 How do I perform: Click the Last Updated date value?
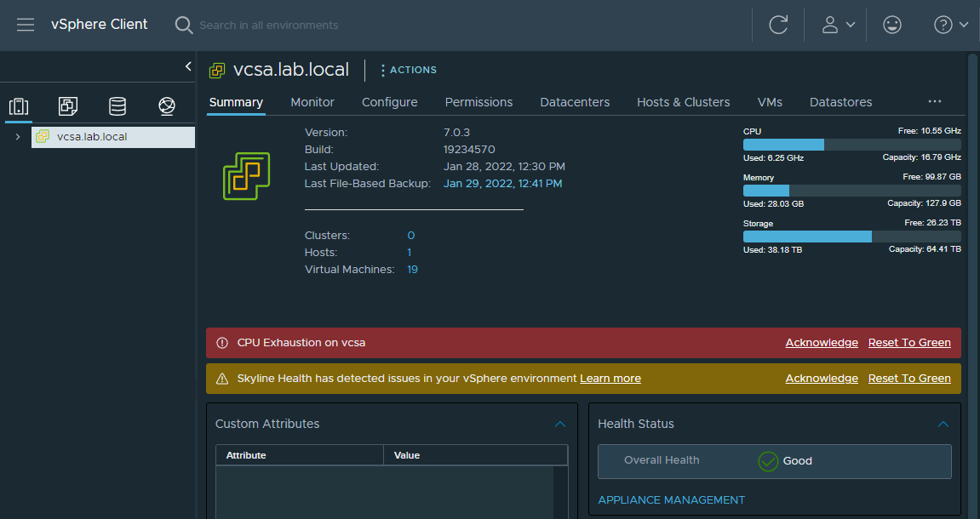[504, 167]
